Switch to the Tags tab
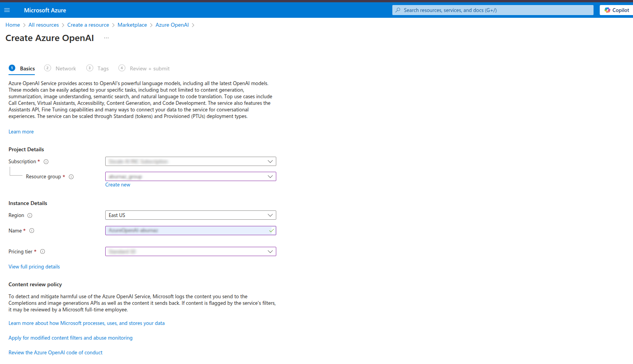The width and height of the screenshot is (633, 364). [x=103, y=68]
